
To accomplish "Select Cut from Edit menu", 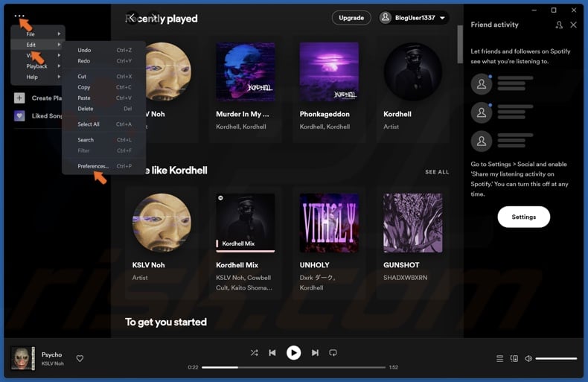I will (104, 77).
